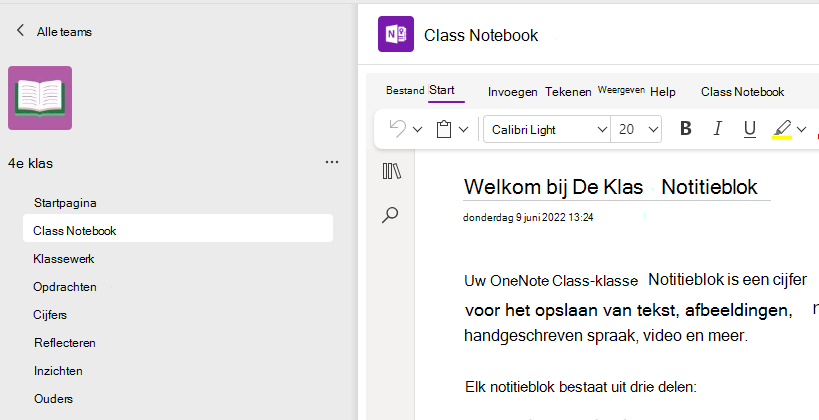Click the page title Welkom bij De Klas Notitieblok
Viewport: 819px width, 420px height.
(x=611, y=186)
